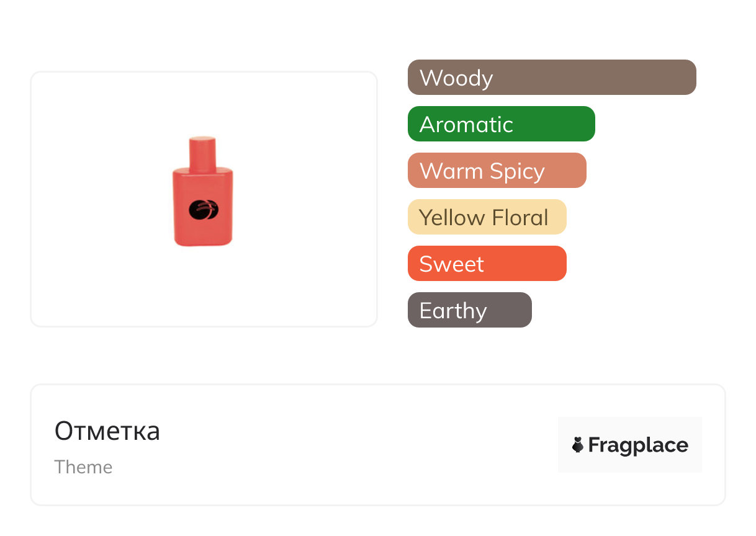Open the Отметка fragrance title

click(107, 431)
